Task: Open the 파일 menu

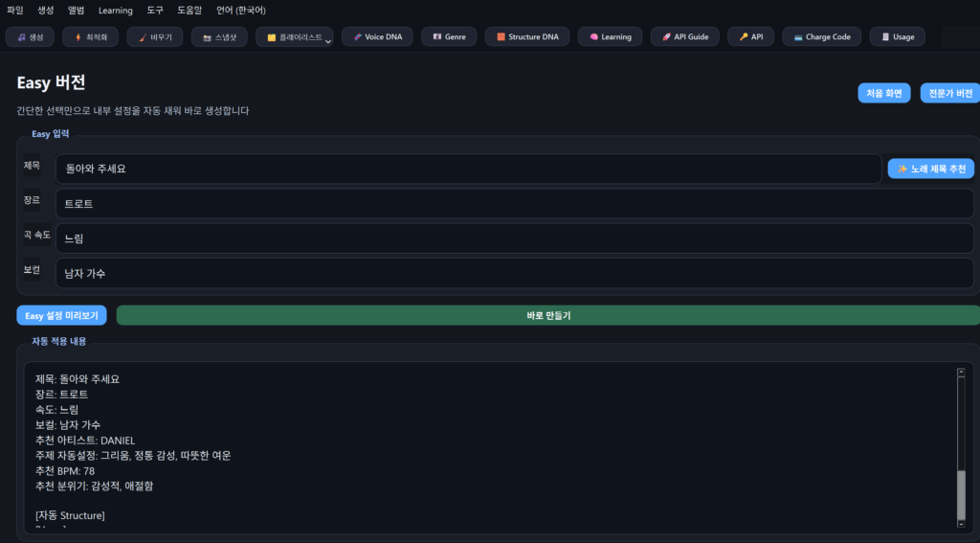Action: click(x=15, y=10)
